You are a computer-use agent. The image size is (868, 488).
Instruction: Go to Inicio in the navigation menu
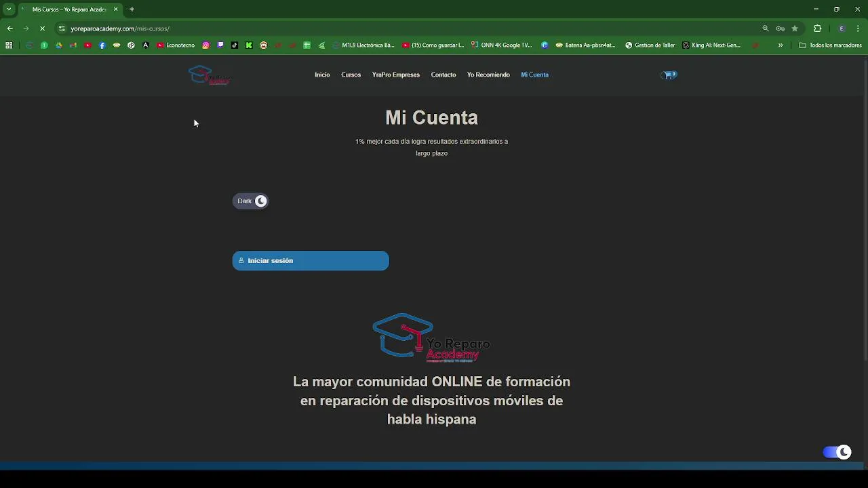[x=322, y=75]
